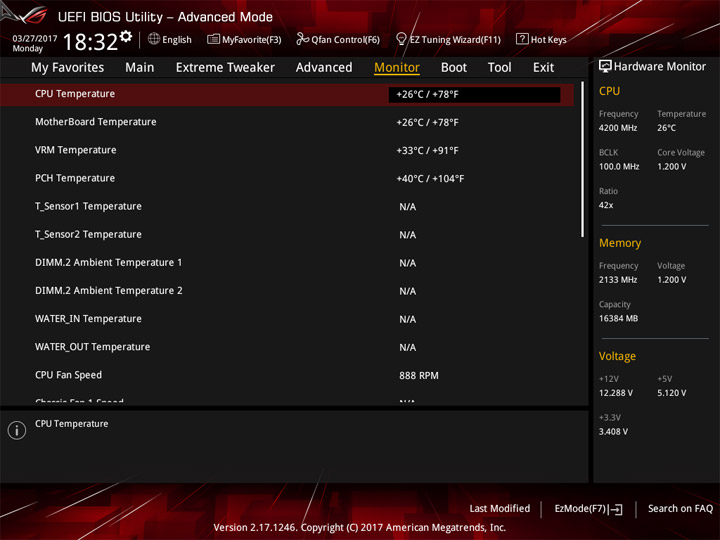Screen dimensions: 720x540
Task: Open Search on FAQ
Action: coord(680,509)
